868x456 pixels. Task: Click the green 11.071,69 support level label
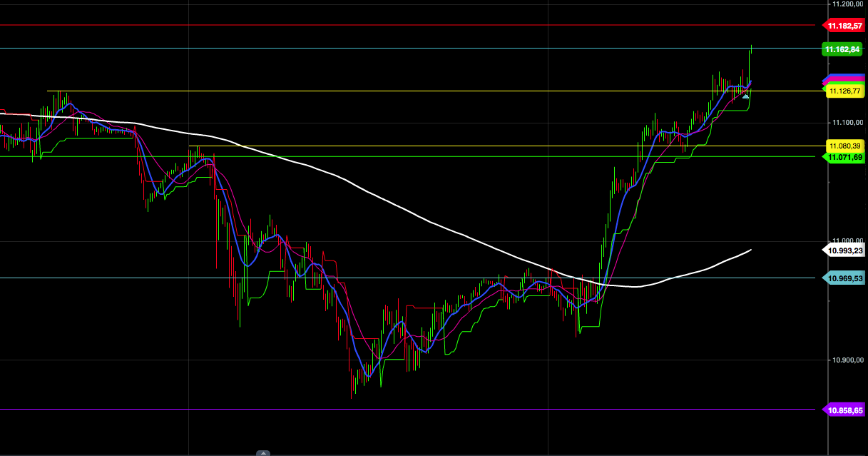[846, 156]
